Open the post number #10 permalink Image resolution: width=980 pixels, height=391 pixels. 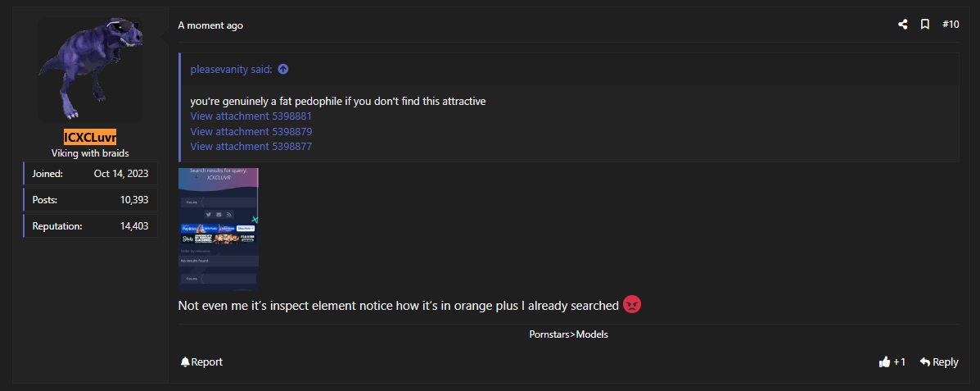tap(951, 25)
